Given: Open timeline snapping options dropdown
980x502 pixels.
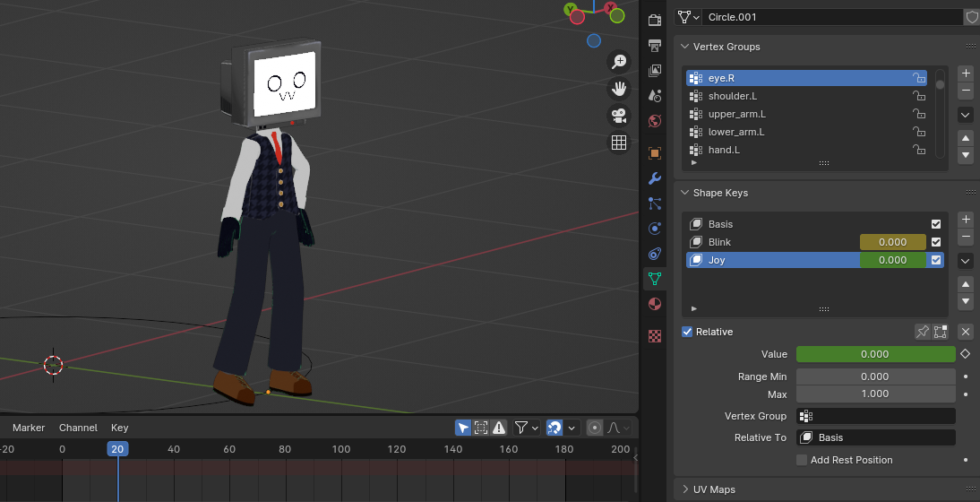Looking at the screenshot, I should click(571, 428).
